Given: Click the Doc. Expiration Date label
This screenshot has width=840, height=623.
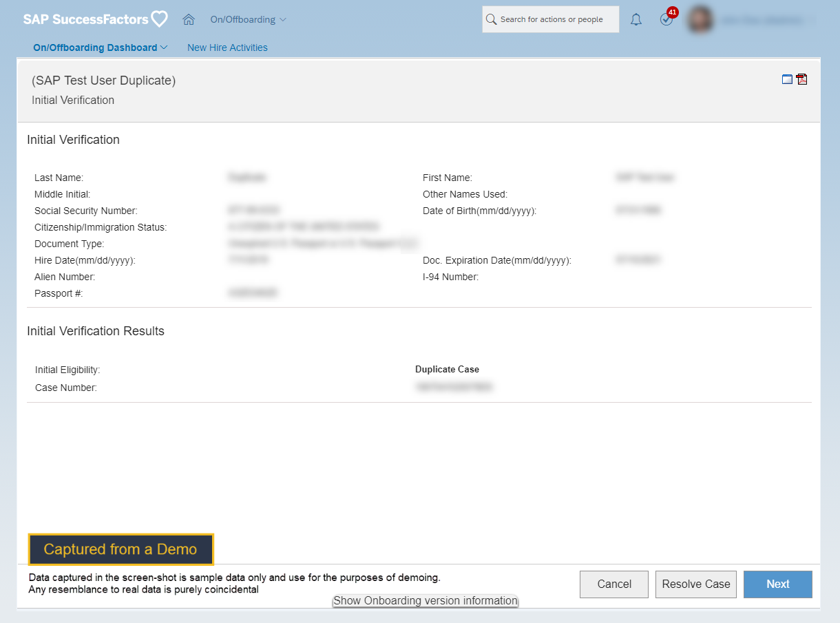Looking at the screenshot, I should (497, 260).
